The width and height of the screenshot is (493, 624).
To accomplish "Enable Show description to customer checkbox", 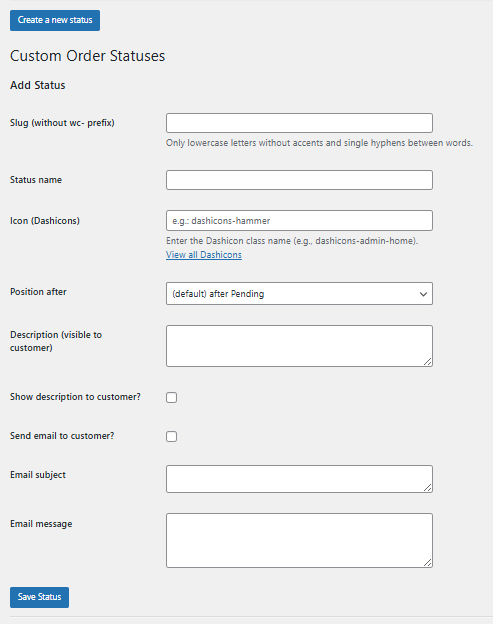I will coord(171,397).
